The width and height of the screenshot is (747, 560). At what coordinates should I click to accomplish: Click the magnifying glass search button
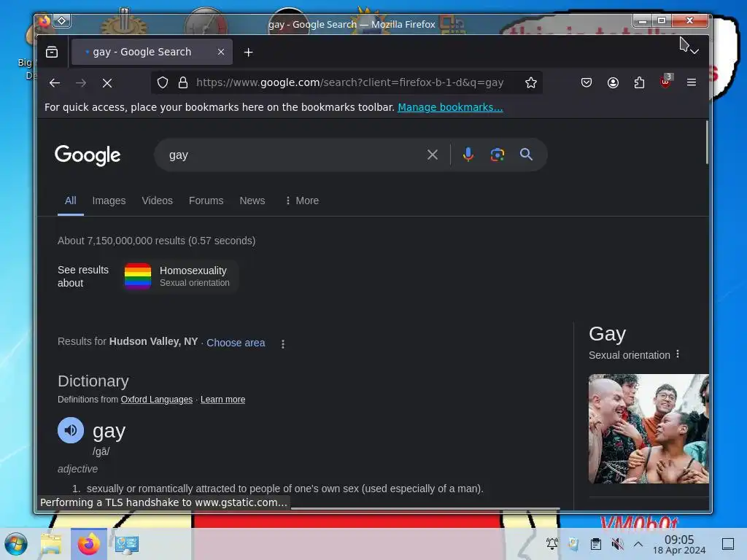click(527, 155)
